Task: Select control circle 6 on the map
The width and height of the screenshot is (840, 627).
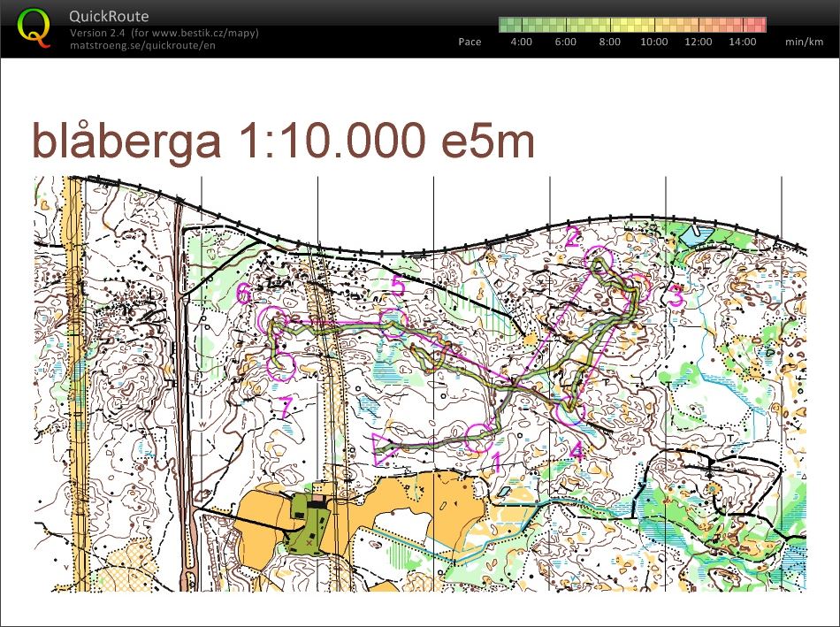Action: (271, 319)
